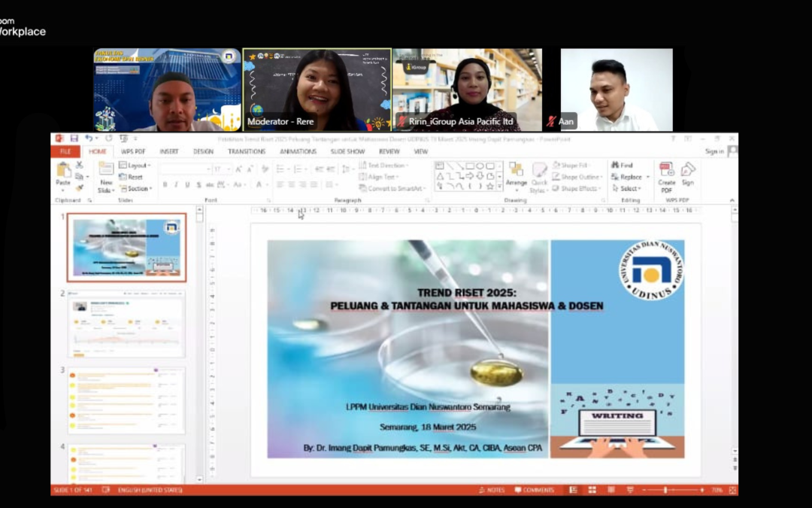
Task: Select slide 3 thumbnail in slide panel
Action: tap(127, 400)
